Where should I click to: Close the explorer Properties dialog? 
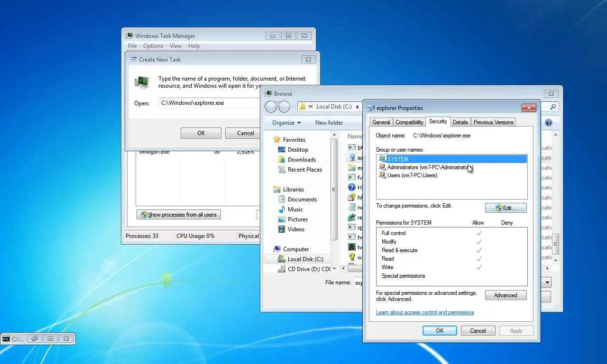tap(528, 108)
